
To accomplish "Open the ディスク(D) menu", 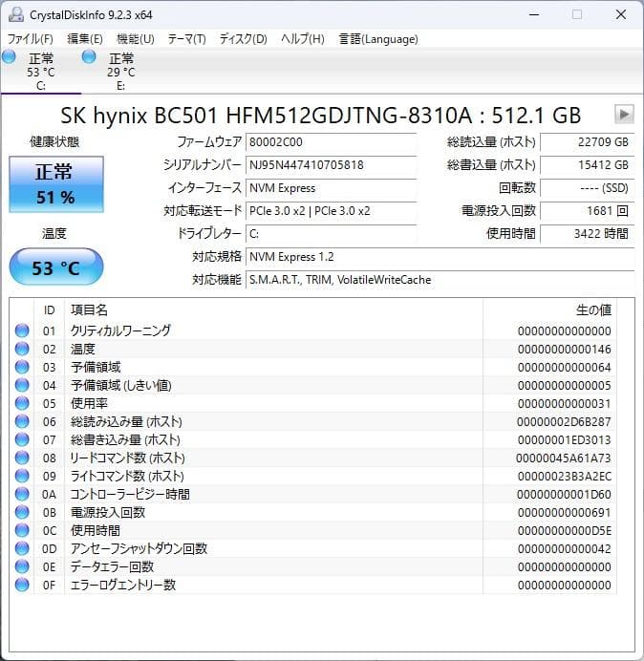I will pyautogui.click(x=244, y=39).
